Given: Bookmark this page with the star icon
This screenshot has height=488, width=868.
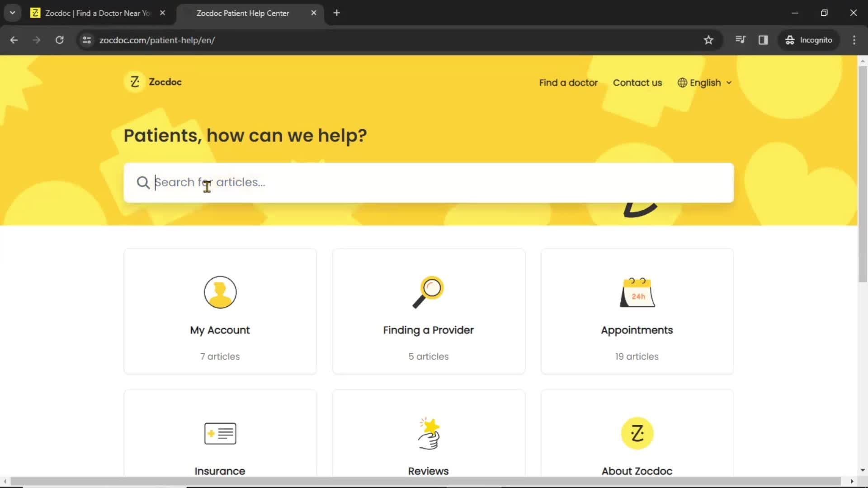Looking at the screenshot, I should 708,40.
